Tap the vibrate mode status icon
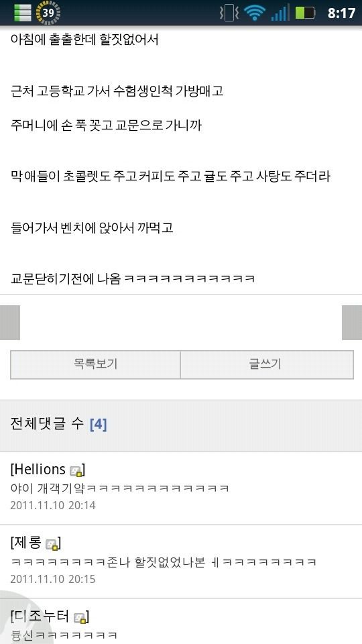362x644 pixels. (x=229, y=13)
